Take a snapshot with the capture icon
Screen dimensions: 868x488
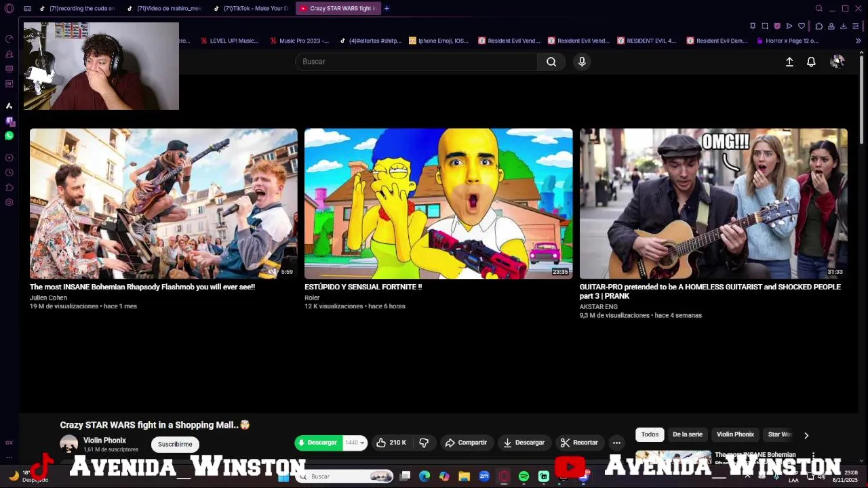point(765,26)
